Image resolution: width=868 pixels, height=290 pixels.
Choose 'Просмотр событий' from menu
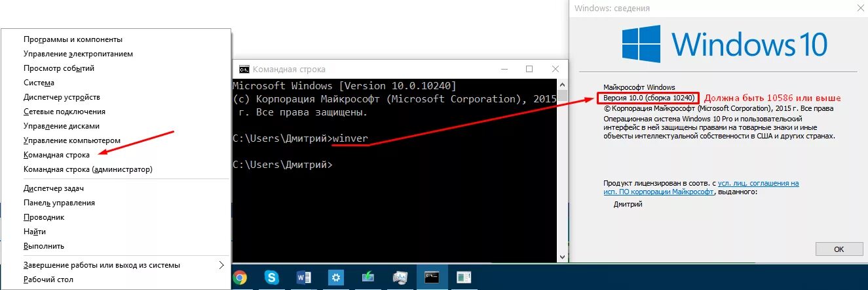point(59,68)
